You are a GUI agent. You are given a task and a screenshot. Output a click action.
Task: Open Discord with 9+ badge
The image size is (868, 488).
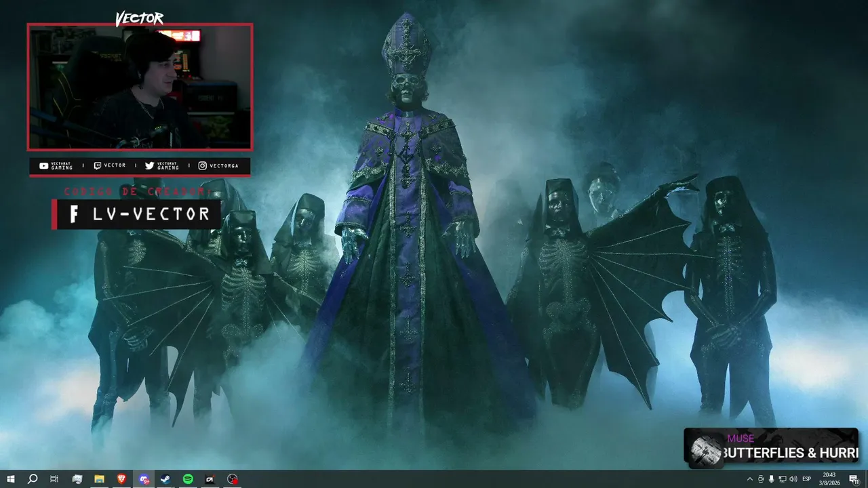[144, 479]
